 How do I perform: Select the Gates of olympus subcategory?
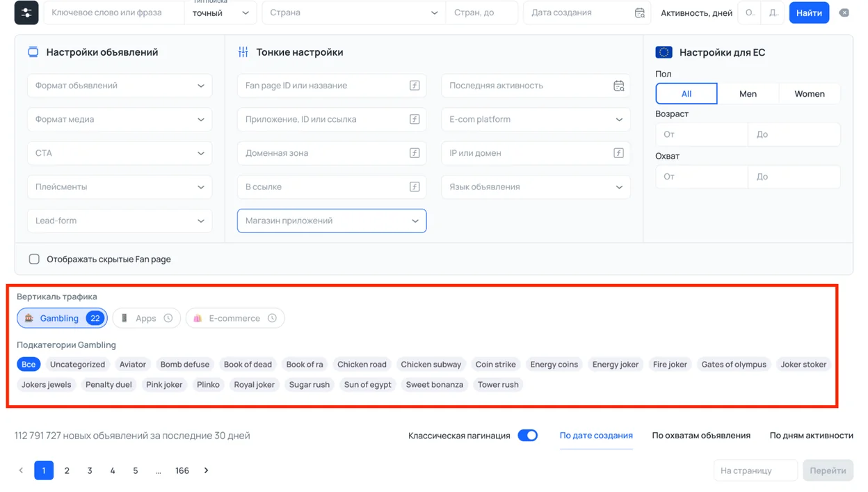734,364
